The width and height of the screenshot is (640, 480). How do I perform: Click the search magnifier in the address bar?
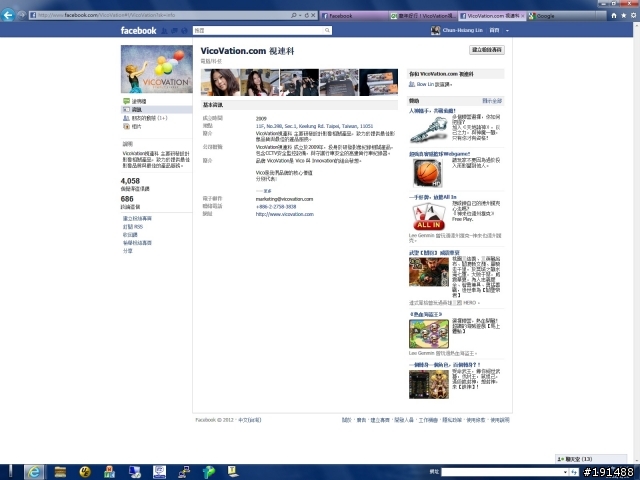(293, 15)
